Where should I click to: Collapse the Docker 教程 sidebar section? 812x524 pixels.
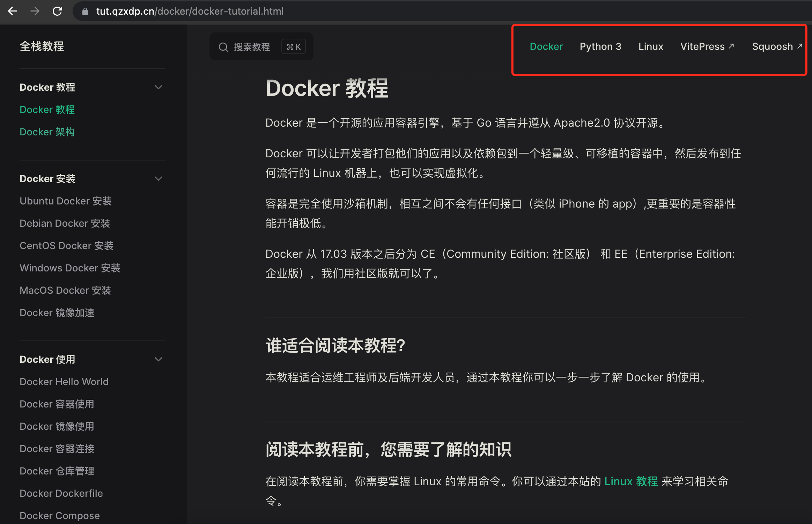point(158,87)
